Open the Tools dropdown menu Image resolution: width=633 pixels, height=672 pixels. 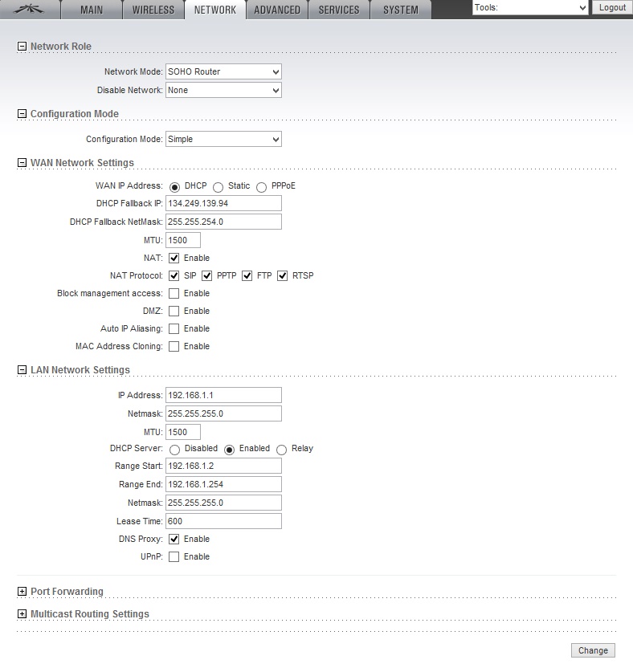(x=530, y=8)
